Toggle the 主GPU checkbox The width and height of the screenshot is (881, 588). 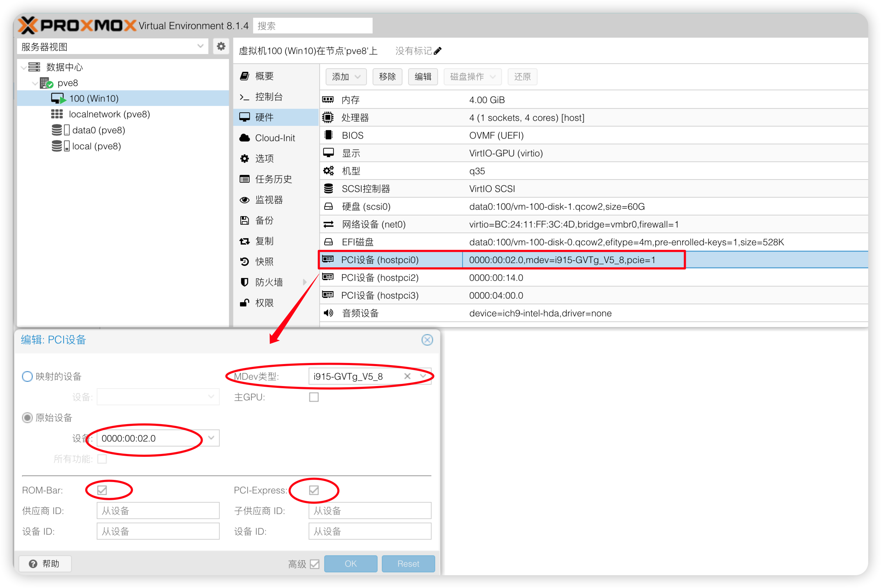coord(314,397)
